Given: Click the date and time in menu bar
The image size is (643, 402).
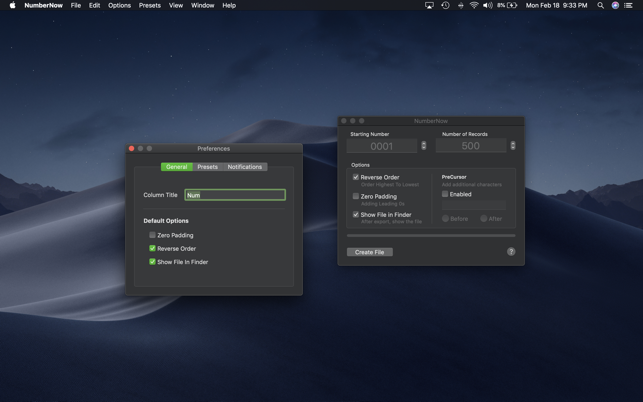Looking at the screenshot, I should (556, 5).
